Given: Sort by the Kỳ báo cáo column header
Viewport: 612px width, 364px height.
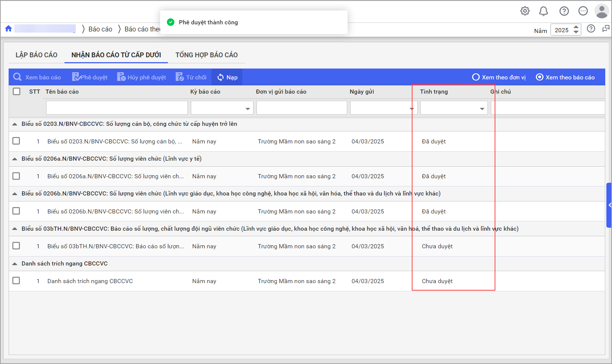Looking at the screenshot, I should (205, 92).
